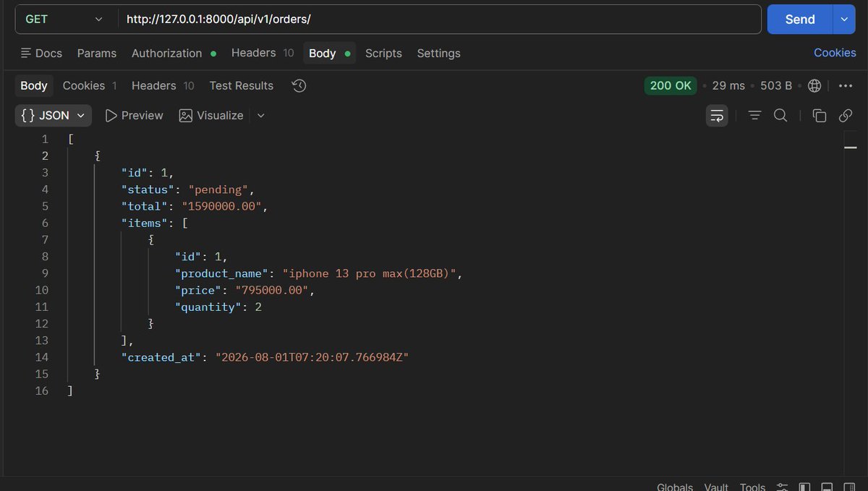The height and width of the screenshot is (491, 868).
Task: Click the response link icon
Action: pos(846,116)
